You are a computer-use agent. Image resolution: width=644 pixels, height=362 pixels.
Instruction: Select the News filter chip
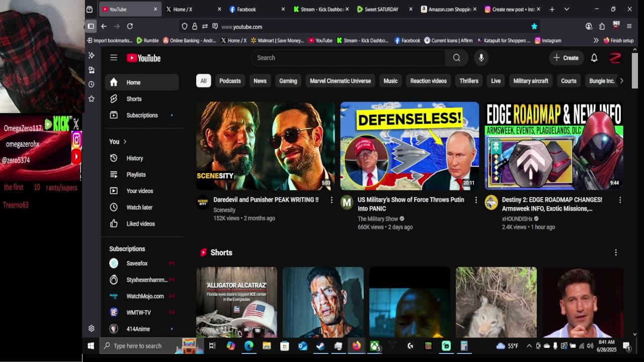(260, 81)
